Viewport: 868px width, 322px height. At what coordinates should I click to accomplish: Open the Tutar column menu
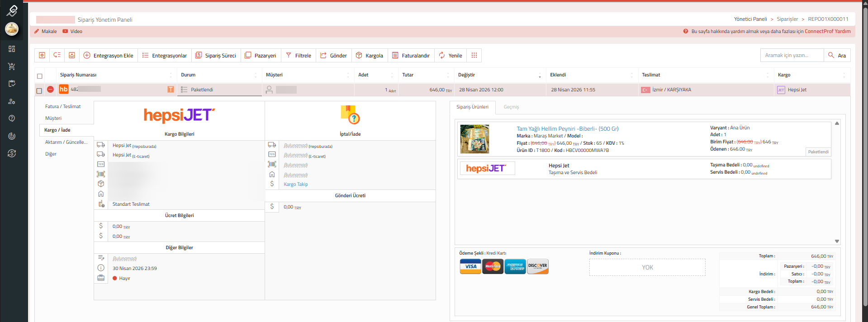[x=448, y=75]
